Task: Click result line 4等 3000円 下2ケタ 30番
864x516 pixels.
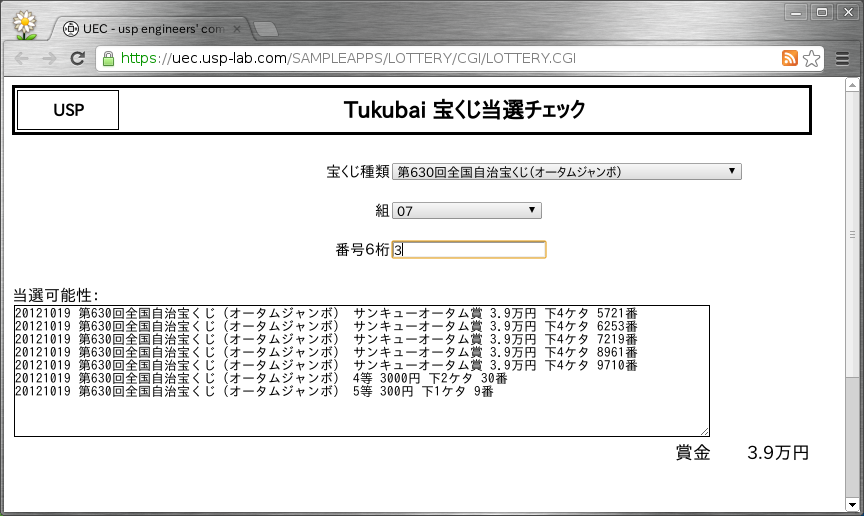Action: (x=261, y=378)
